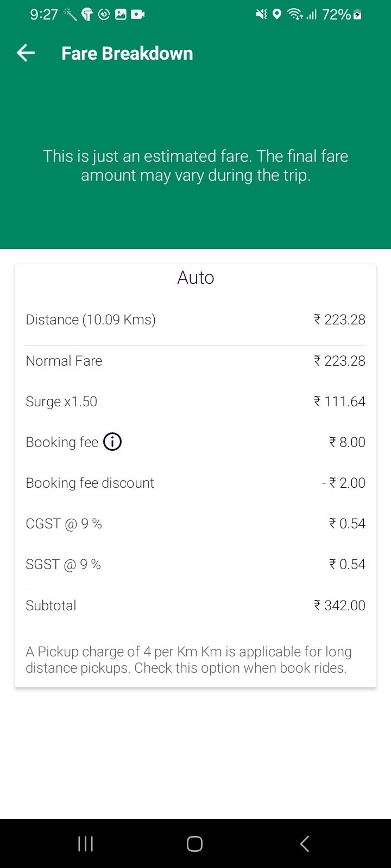391x868 pixels.
Task: Tap the 9:27 clock in status bar
Action: 44,15
